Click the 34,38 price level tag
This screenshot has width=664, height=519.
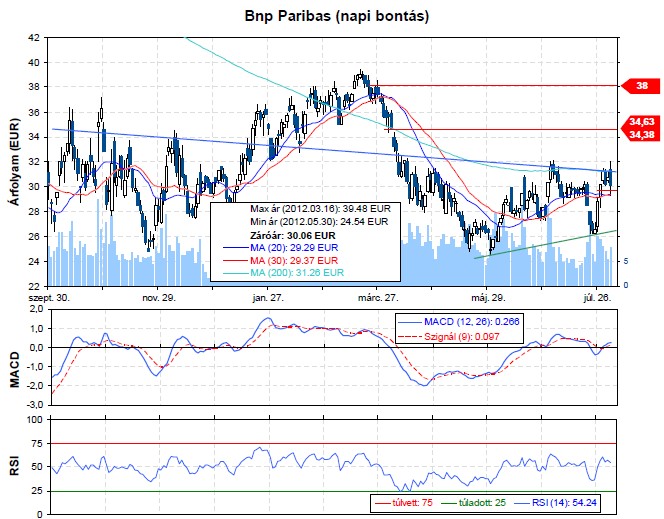pyautogui.click(x=640, y=135)
